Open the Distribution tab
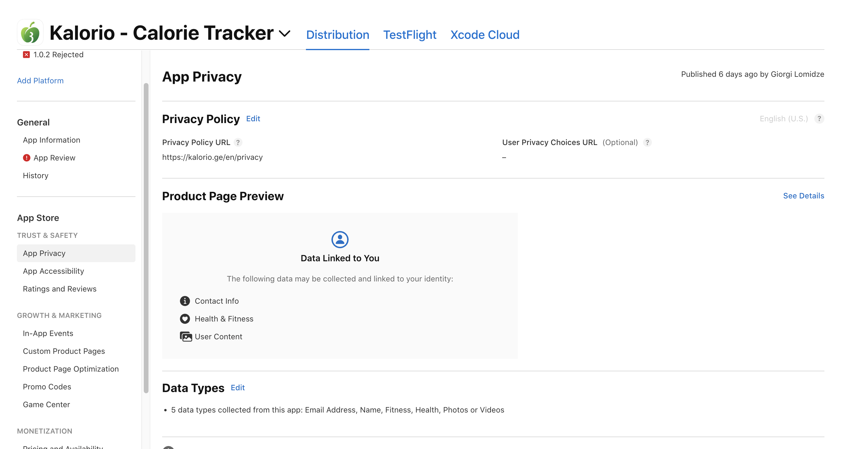Viewport: 868px width, 449px height. pyautogui.click(x=337, y=35)
